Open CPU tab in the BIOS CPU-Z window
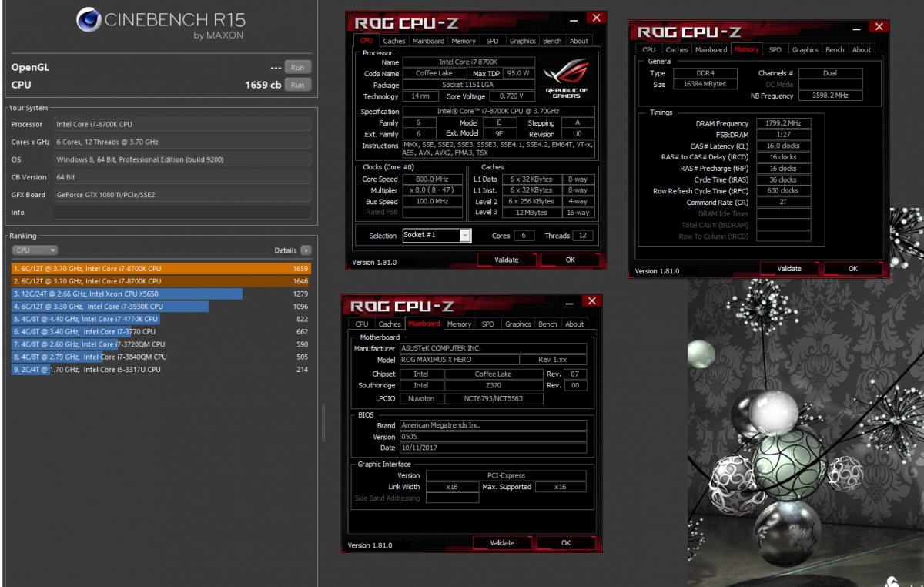This screenshot has height=587, width=924. coord(362,324)
